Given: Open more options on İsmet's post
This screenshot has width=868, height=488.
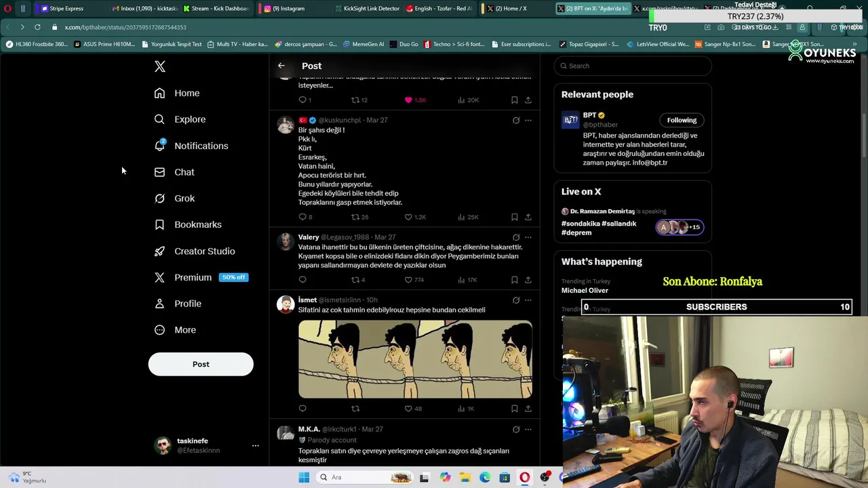Looking at the screenshot, I should pos(528,300).
